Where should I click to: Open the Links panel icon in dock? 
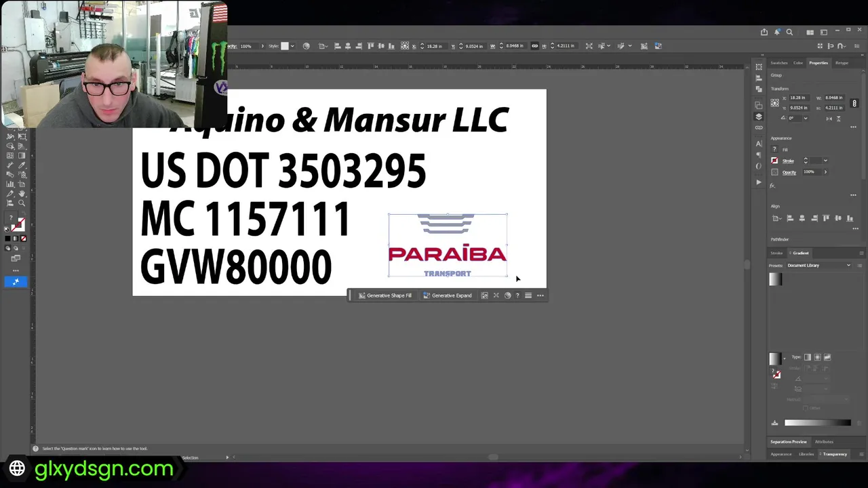point(759,127)
